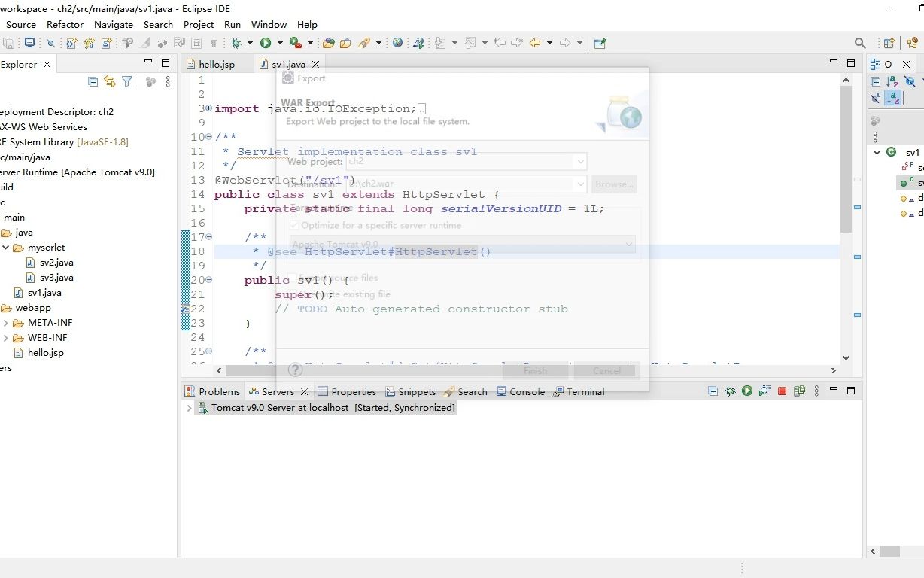Open the Navigate menu
The height and width of the screenshot is (578, 924).
114,24
